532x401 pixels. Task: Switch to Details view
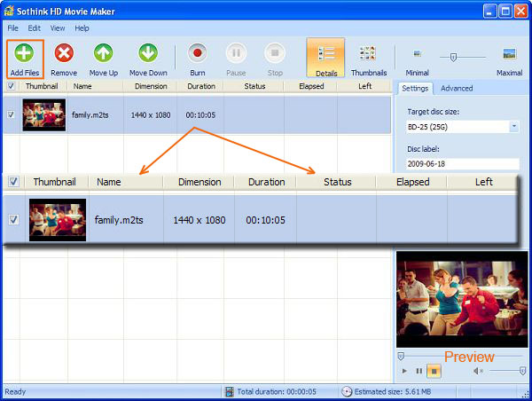326,58
